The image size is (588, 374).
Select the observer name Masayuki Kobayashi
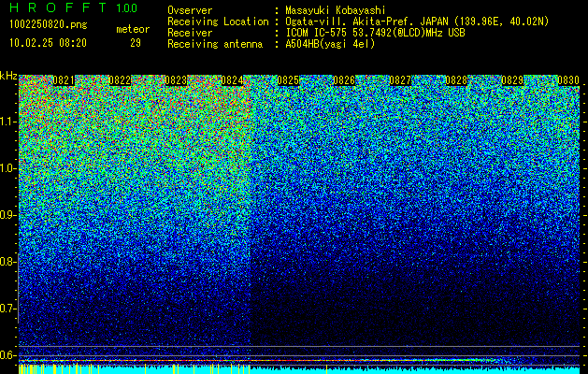tap(336, 11)
